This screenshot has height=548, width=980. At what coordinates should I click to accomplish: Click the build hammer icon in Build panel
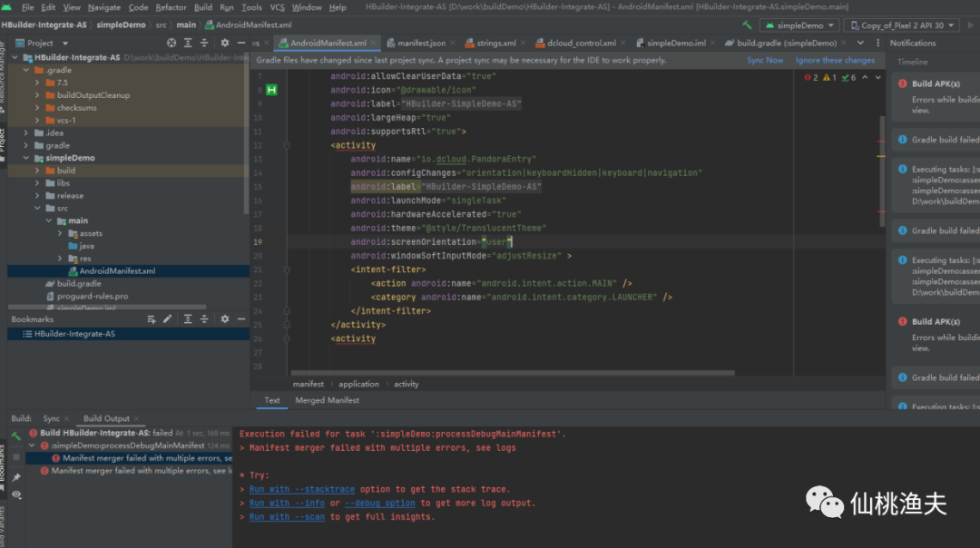coord(16,436)
